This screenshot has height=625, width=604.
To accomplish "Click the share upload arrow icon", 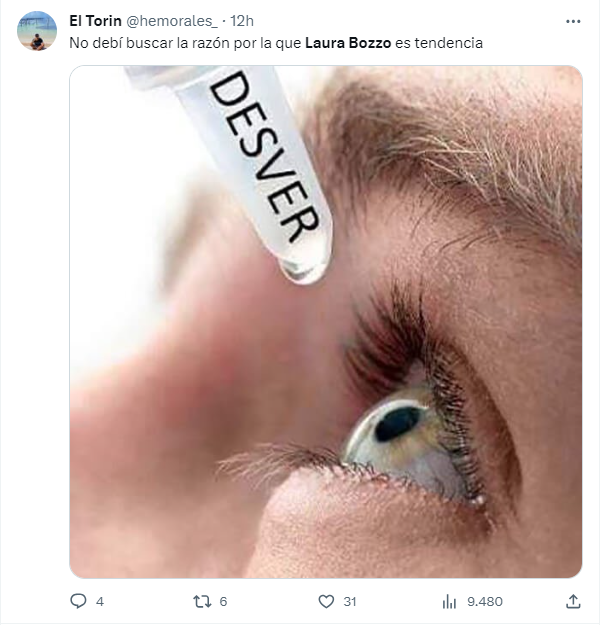I will pos(573,601).
